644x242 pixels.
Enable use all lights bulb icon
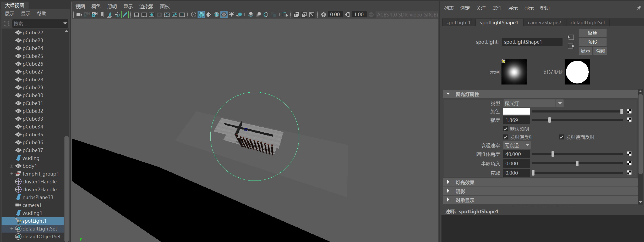[232, 15]
